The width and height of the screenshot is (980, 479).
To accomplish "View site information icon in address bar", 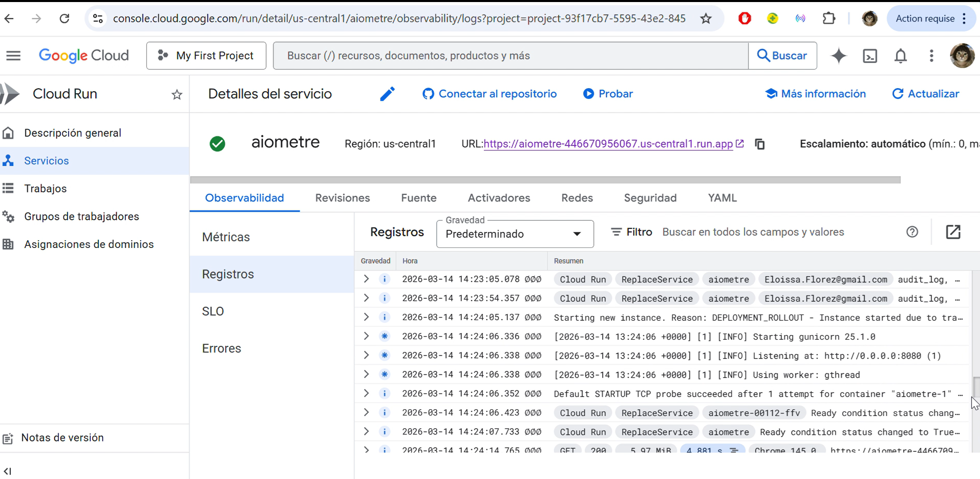I will tap(98, 18).
